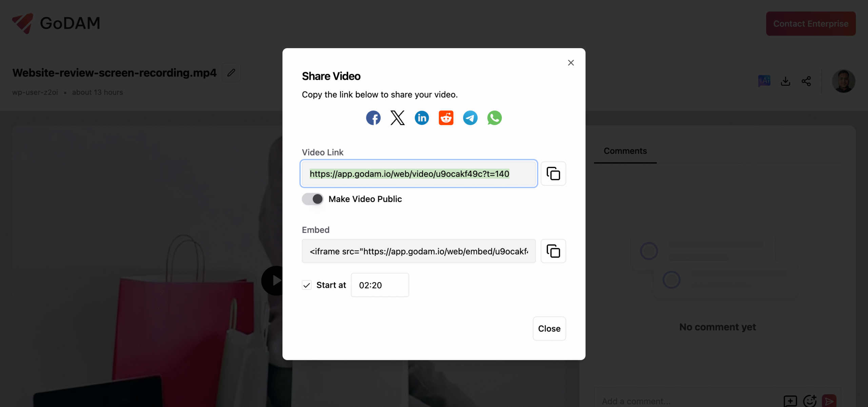Viewport: 868px width, 407px height.
Task: Share video through Telegram
Action: [470, 118]
